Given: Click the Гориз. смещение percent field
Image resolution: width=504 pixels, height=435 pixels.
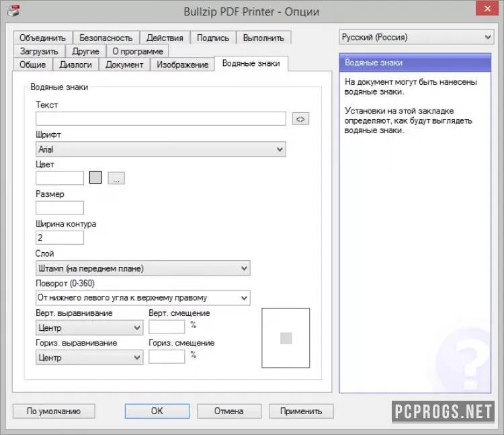Looking at the screenshot, I should (167, 356).
